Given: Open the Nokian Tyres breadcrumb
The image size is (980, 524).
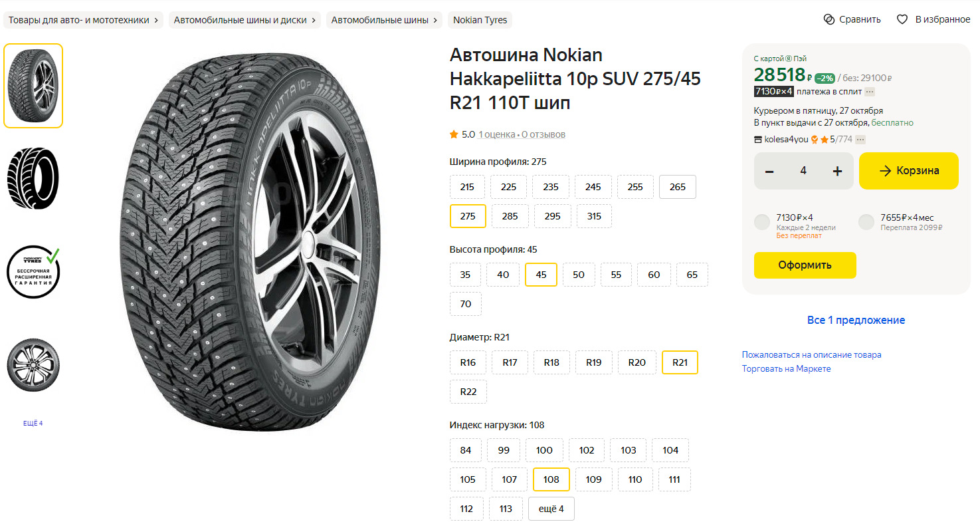Looking at the screenshot, I should [x=480, y=20].
